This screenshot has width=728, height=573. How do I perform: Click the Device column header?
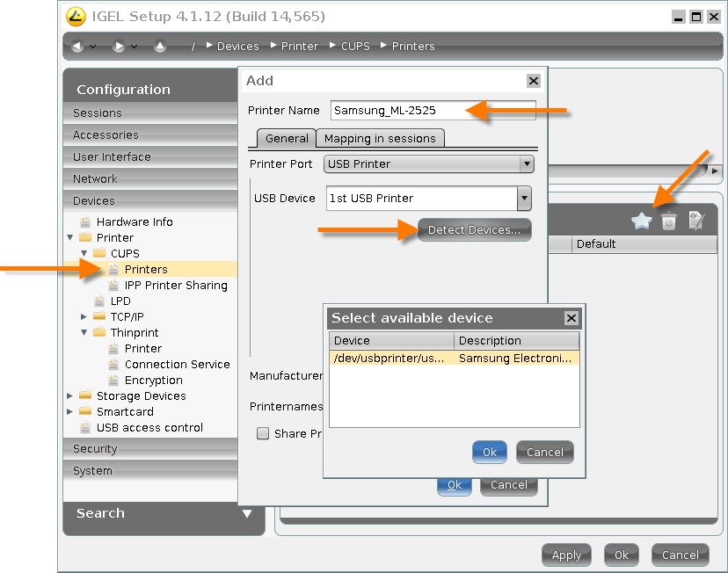391,341
